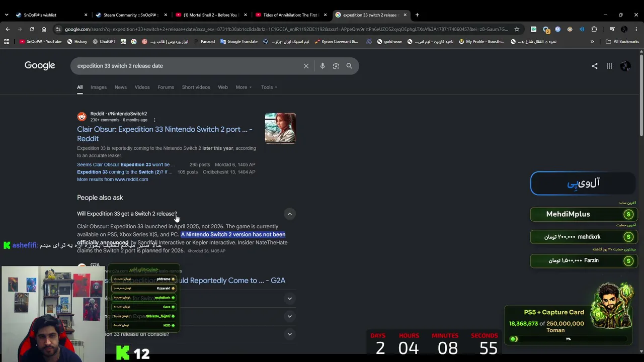Image resolution: width=644 pixels, height=362 pixels.
Task: Select the News search tab
Action: pyautogui.click(x=121, y=87)
